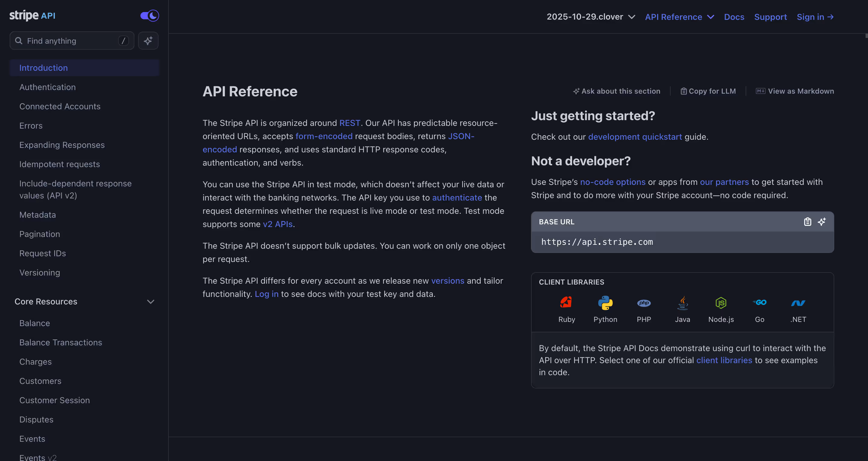
Task: Collapse the Core Resources section
Action: tap(151, 302)
